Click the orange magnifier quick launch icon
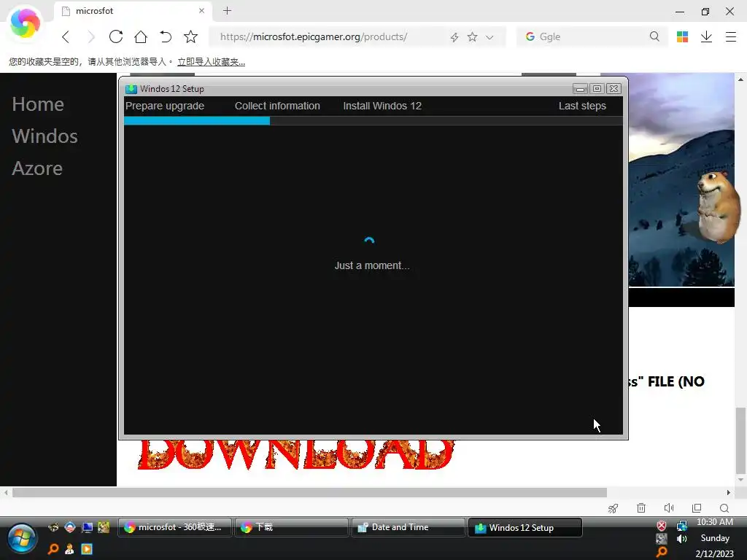 pos(53,549)
